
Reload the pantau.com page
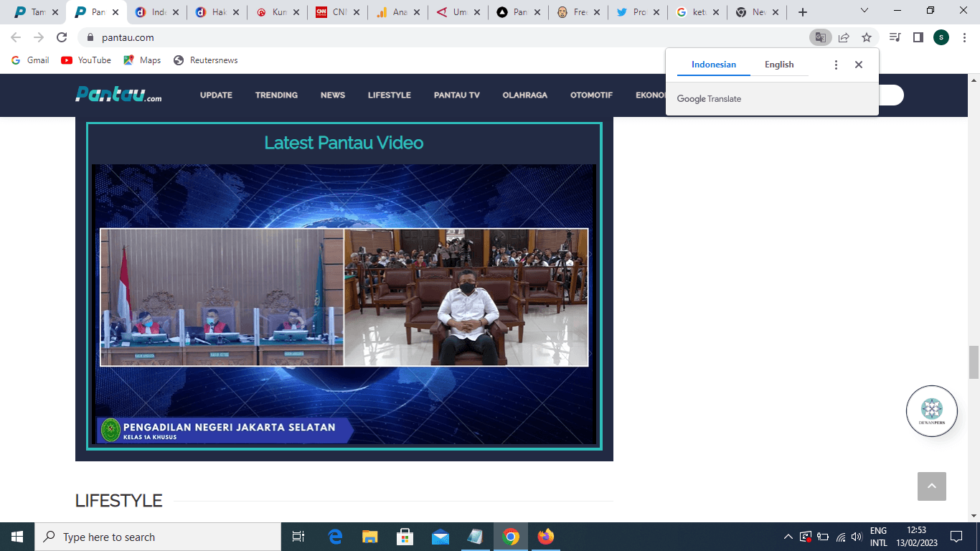point(62,37)
